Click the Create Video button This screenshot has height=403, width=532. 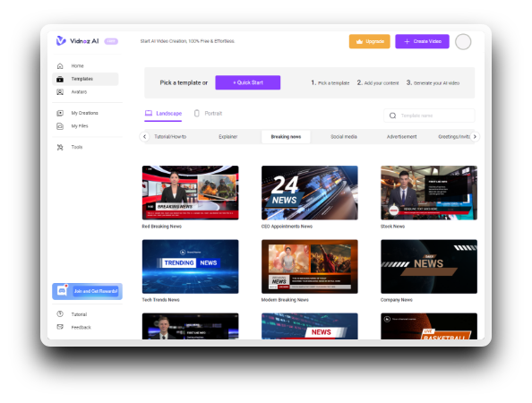(422, 41)
